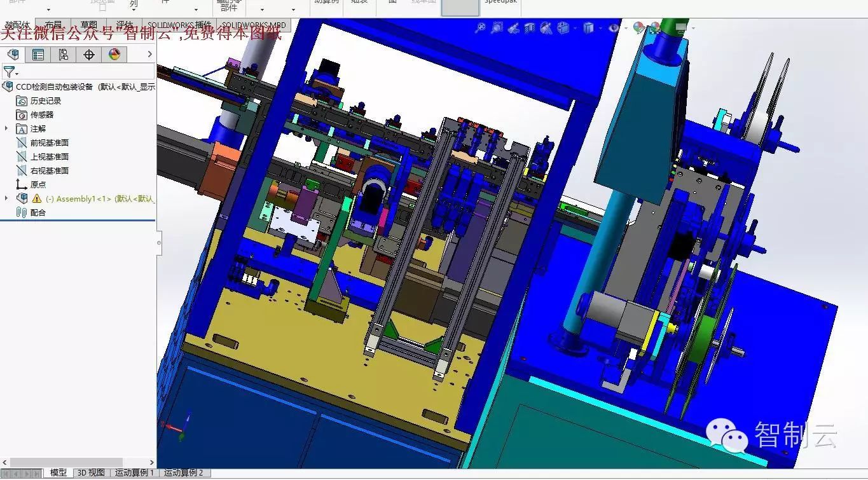This screenshot has width=868, height=480.
Task: Expand the View Orientation dropdown arrow
Action: [574, 28]
